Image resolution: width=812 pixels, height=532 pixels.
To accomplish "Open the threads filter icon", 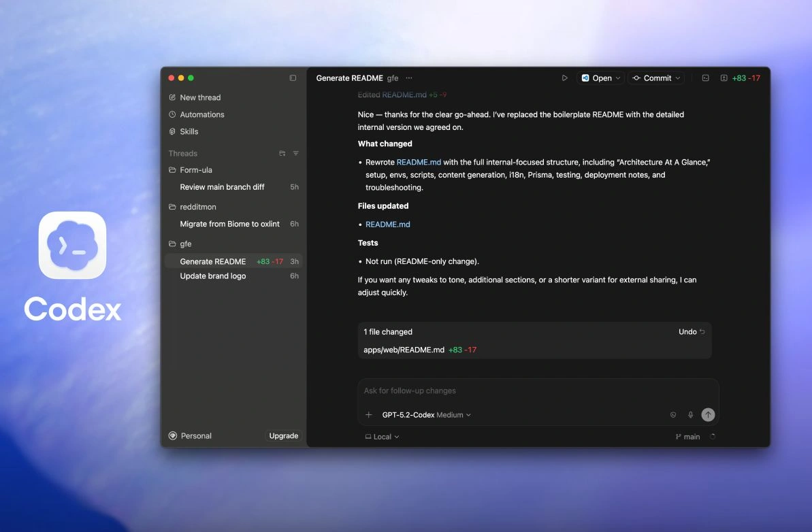I will pos(295,153).
